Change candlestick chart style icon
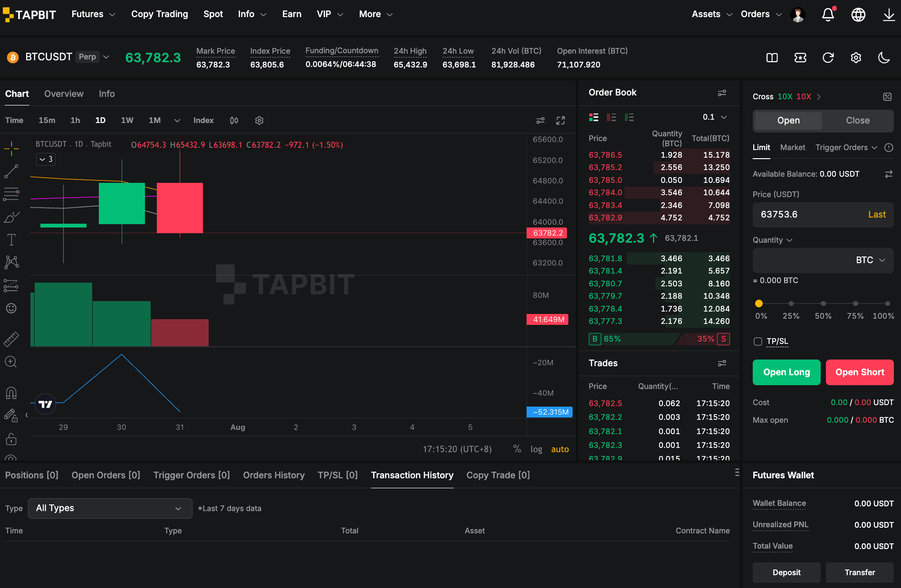This screenshot has height=588, width=901. tap(234, 121)
